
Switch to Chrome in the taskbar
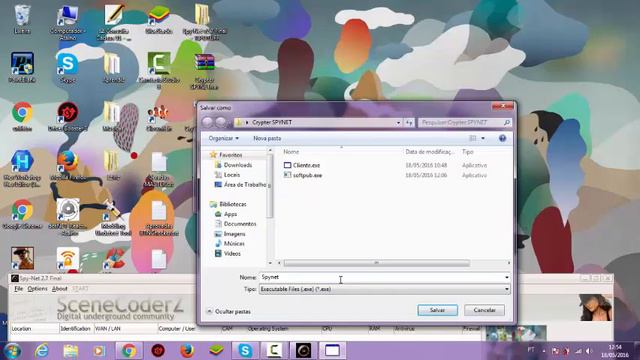(x=129, y=351)
